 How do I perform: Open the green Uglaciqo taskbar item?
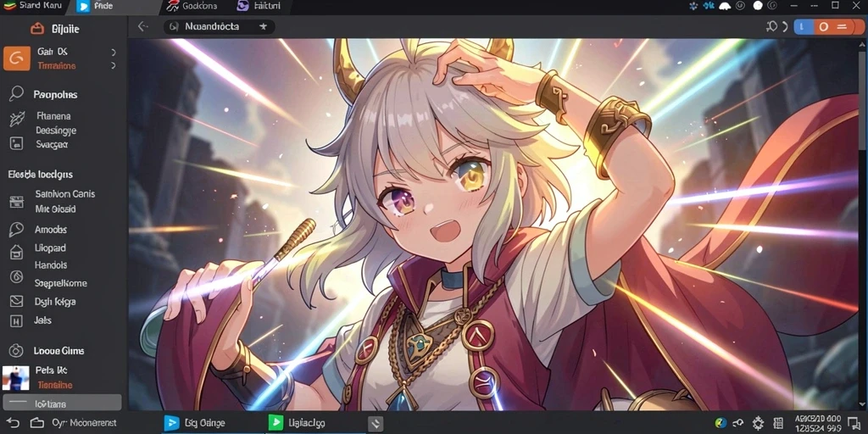[296, 424]
